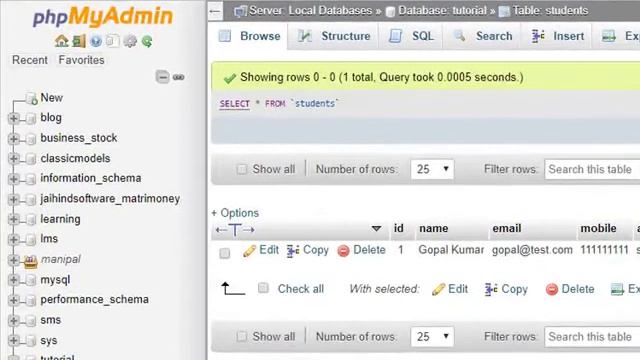Click the Copy icon in Gopal Kumar row
The height and width of the screenshot is (360, 640).
coord(293,251)
